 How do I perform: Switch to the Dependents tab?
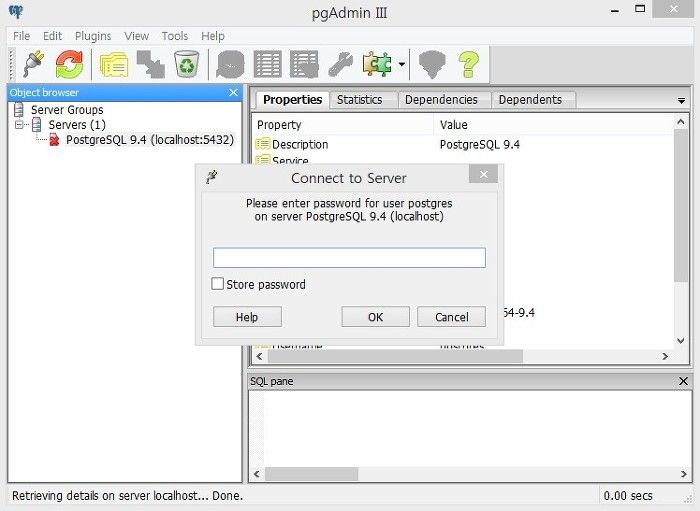pyautogui.click(x=530, y=100)
